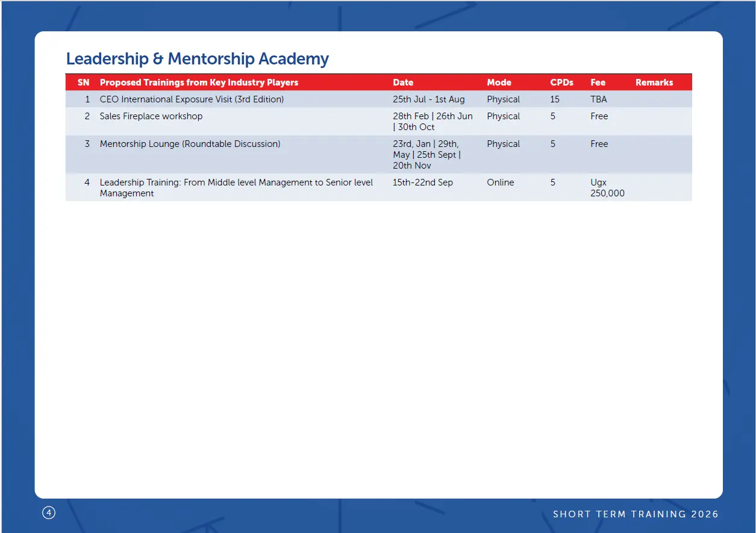The height and width of the screenshot is (533, 756).
Task: Click the 15th-22nd Sep date cell
Action: coord(422,182)
